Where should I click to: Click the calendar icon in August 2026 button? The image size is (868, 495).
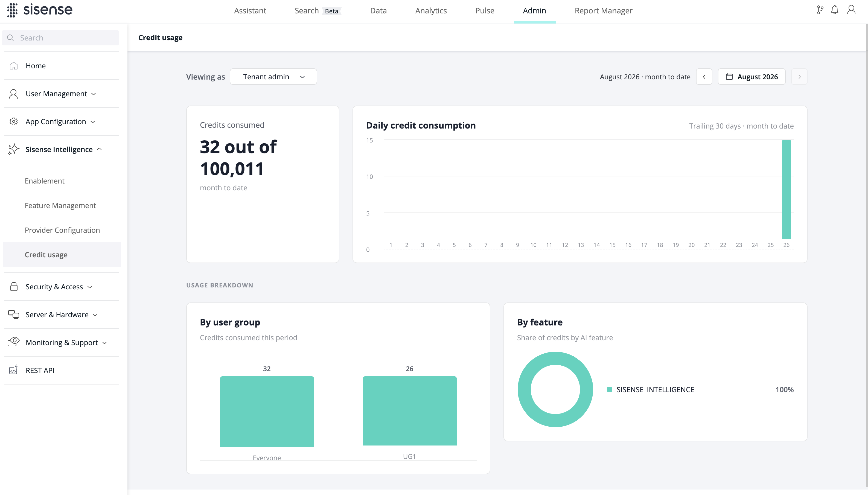coord(729,77)
